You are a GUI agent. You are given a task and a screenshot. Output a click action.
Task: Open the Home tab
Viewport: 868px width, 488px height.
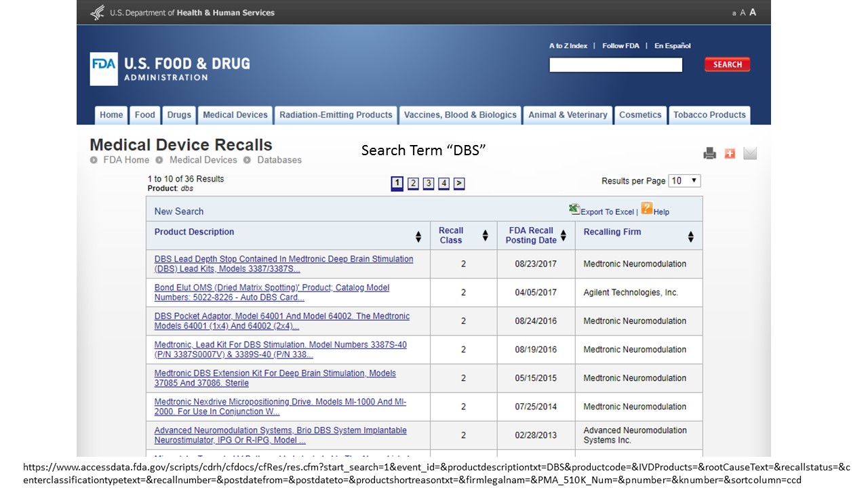pyautogui.click(x=111, y=115)
